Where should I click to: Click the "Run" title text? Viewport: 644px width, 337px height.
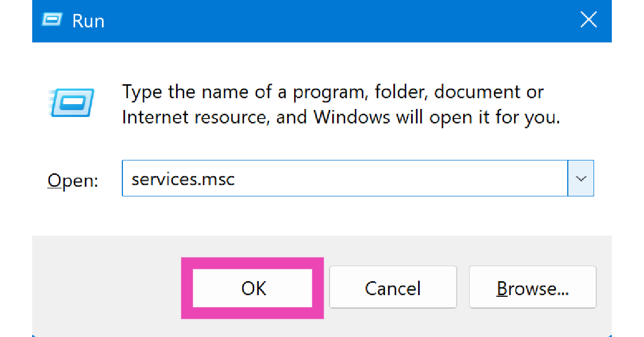(89, 21)
